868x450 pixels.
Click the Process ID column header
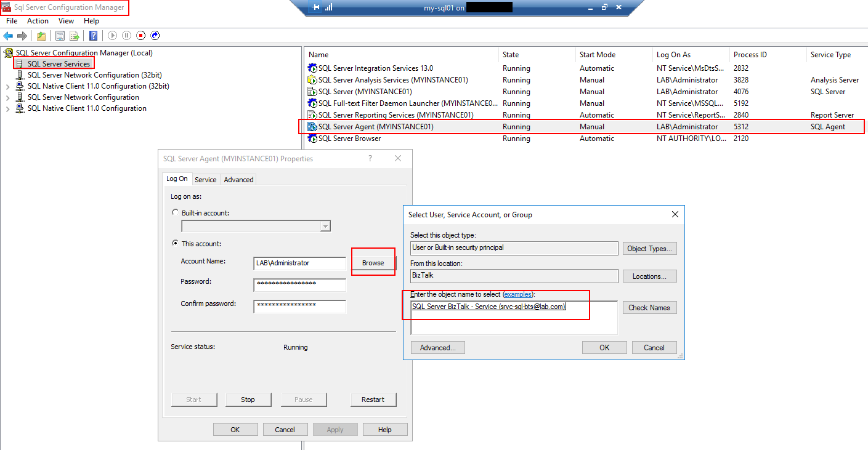pyautogui.click(x=768, y=55)
